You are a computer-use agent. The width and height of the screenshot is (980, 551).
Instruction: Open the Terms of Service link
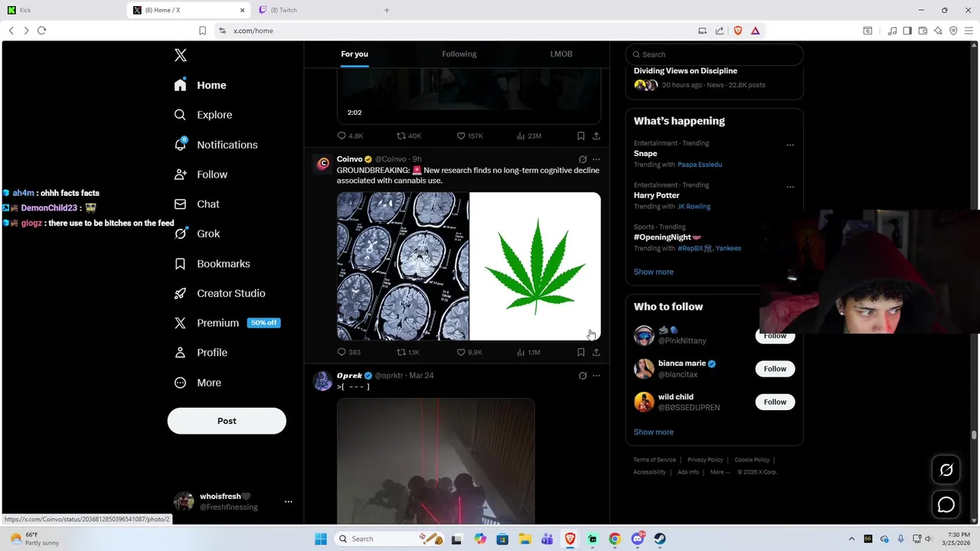click(655, 460)
